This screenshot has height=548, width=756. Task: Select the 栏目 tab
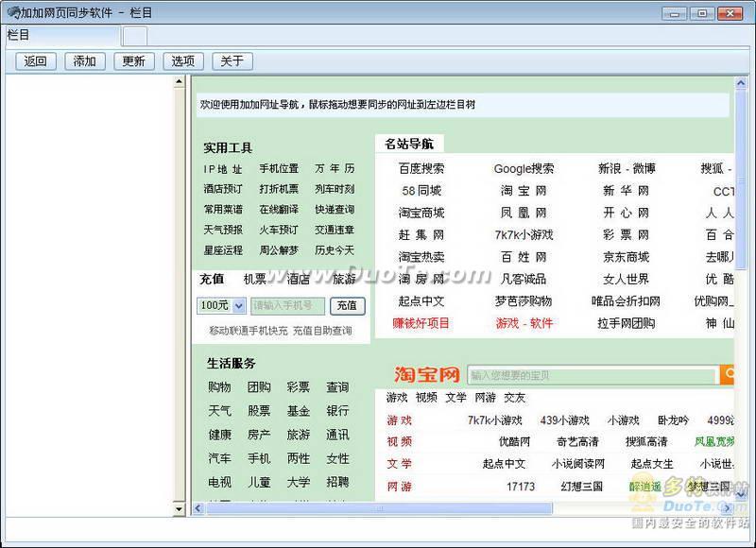(x=62, y=36)
